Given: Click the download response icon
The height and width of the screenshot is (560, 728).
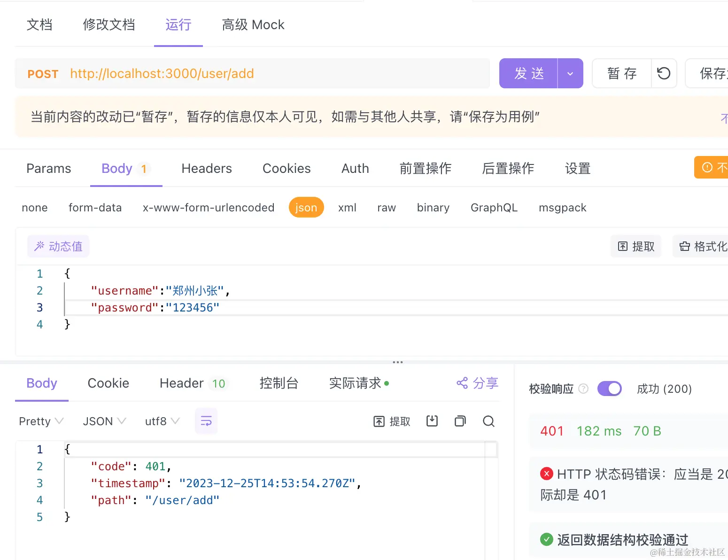Looking at the screenshot, I should tap(432, 421).
